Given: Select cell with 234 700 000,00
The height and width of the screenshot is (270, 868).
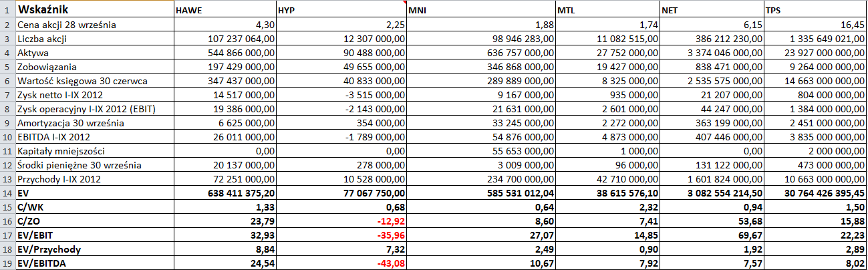Looking at the screenshot, I should point(480,178).
